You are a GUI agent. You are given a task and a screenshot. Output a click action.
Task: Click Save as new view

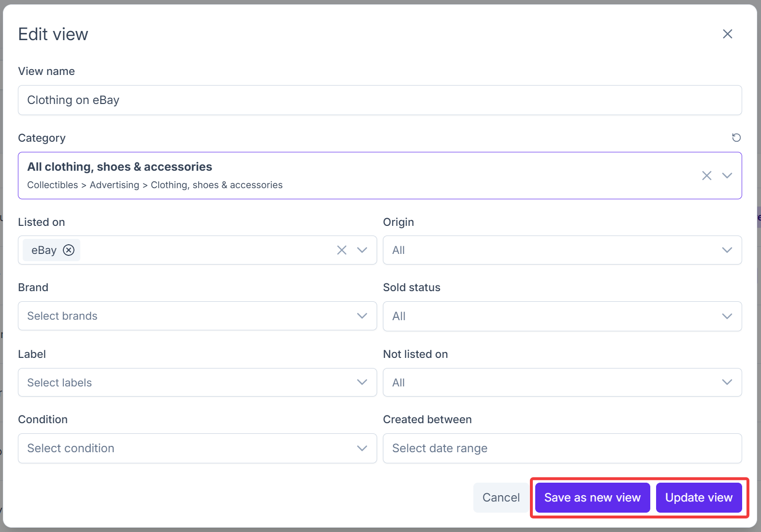point(592,498)
